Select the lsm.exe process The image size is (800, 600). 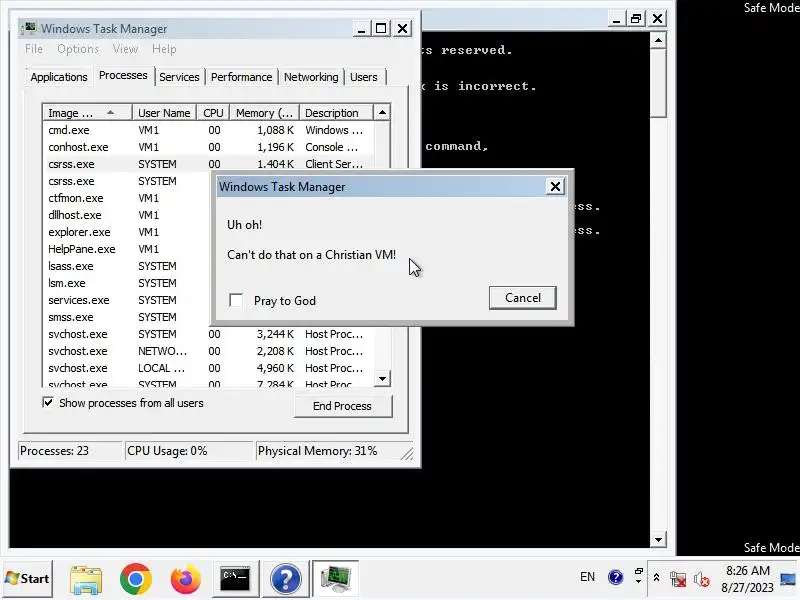click(x=127, y=283)
